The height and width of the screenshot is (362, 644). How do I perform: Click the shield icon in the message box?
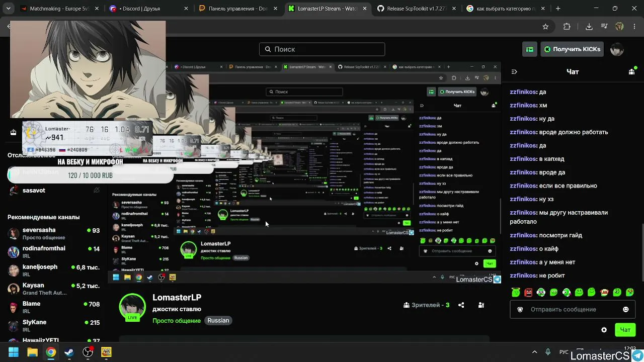tap(520, 310)
